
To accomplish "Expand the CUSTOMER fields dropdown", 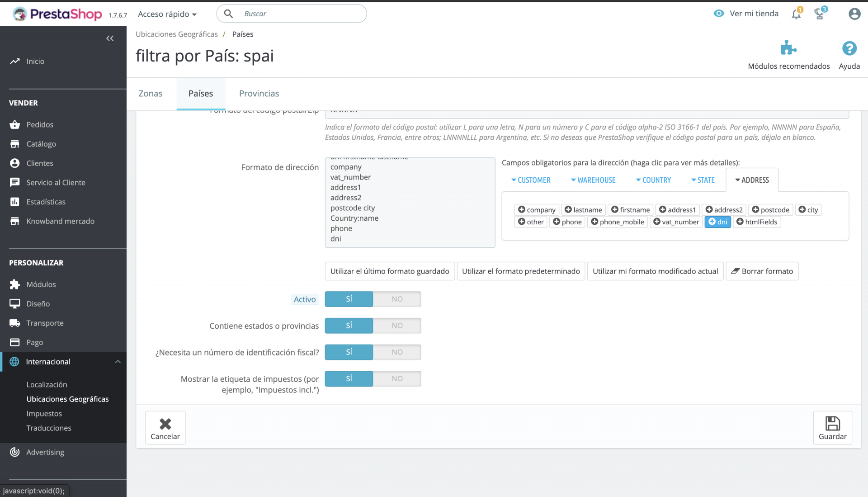I will (531, 180).
